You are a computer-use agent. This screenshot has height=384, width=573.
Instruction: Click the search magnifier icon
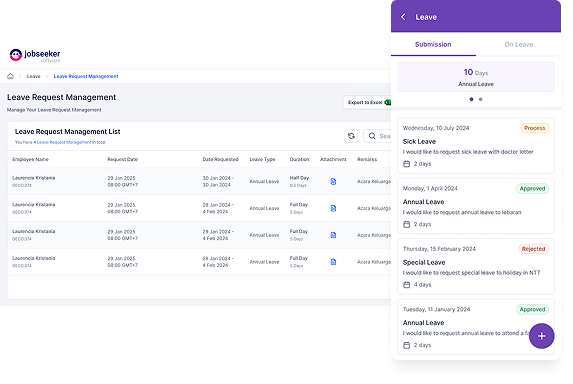pos(372,136)
